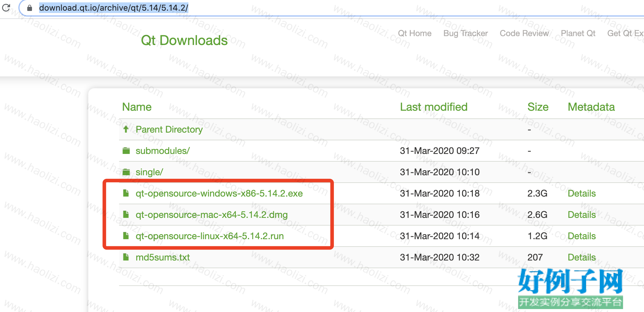The image size is (644, 312).
Task: Open the Qt Home menu item
Action: [415, 33]
